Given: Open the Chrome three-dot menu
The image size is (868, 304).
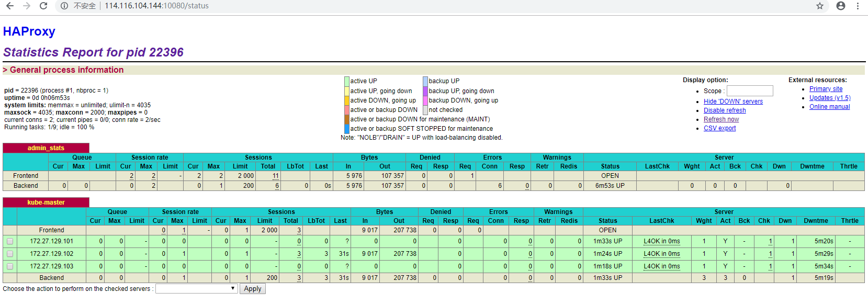Looking at the screenshot, I should (x=858, y=6).
